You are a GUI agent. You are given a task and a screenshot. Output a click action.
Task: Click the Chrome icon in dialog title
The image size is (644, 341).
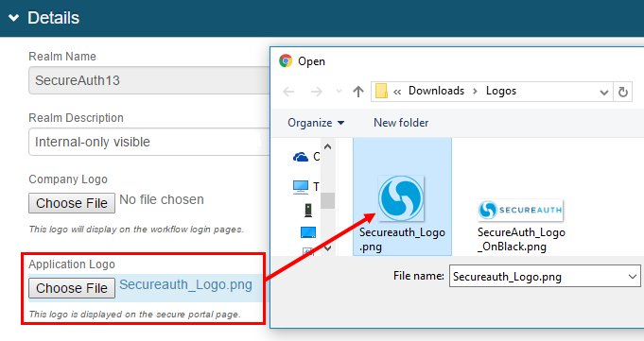[x=286, y=60]
